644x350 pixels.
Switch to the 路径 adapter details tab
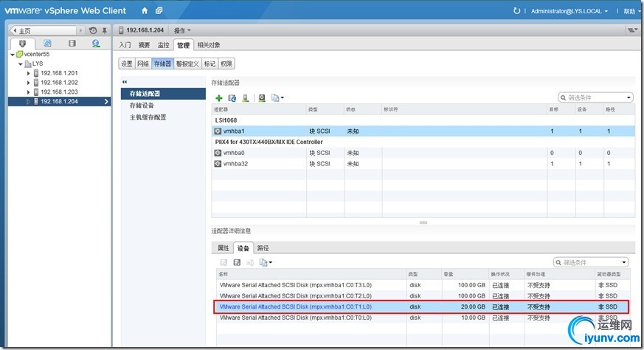click(x=263, y=248)
